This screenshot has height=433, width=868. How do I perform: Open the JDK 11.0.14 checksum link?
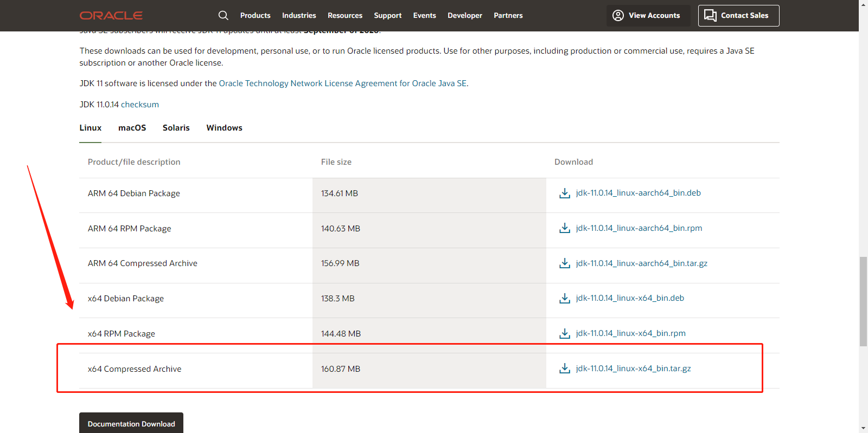(x=140, y=105)
